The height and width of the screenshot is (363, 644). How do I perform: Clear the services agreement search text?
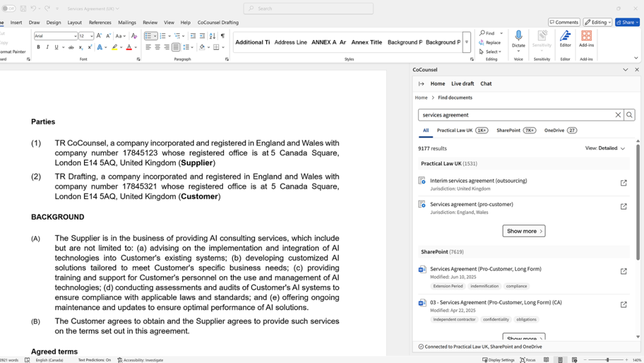[x=618, y=115]
